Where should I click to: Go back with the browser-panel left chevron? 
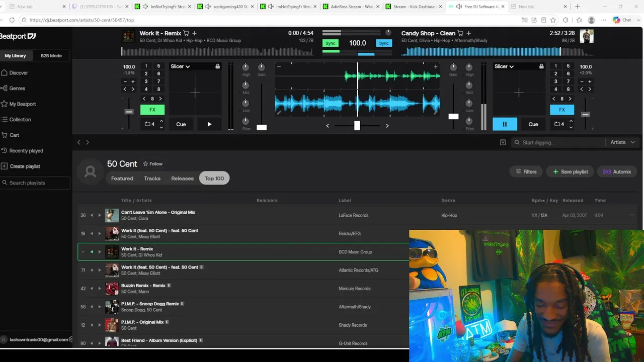[x=78, y=142]
